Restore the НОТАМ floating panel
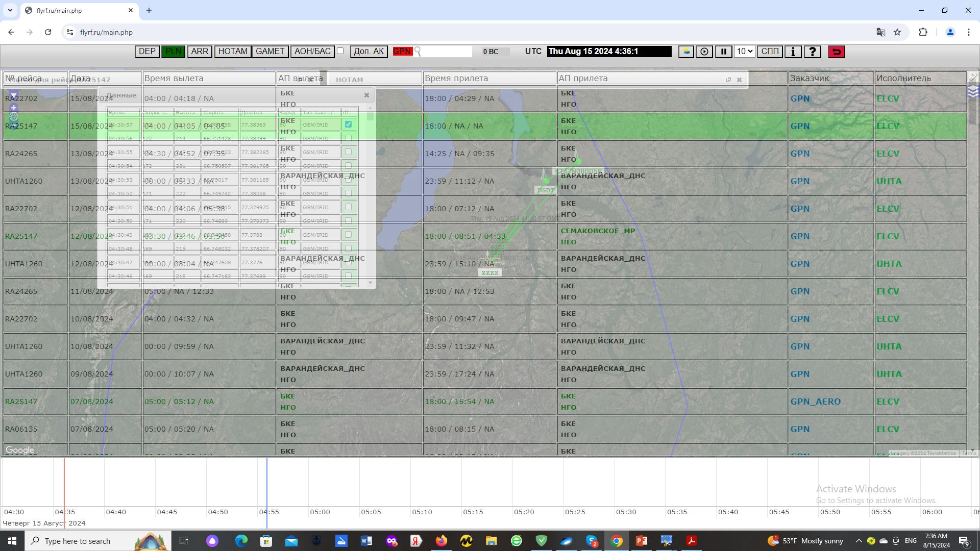 (728, 80)
